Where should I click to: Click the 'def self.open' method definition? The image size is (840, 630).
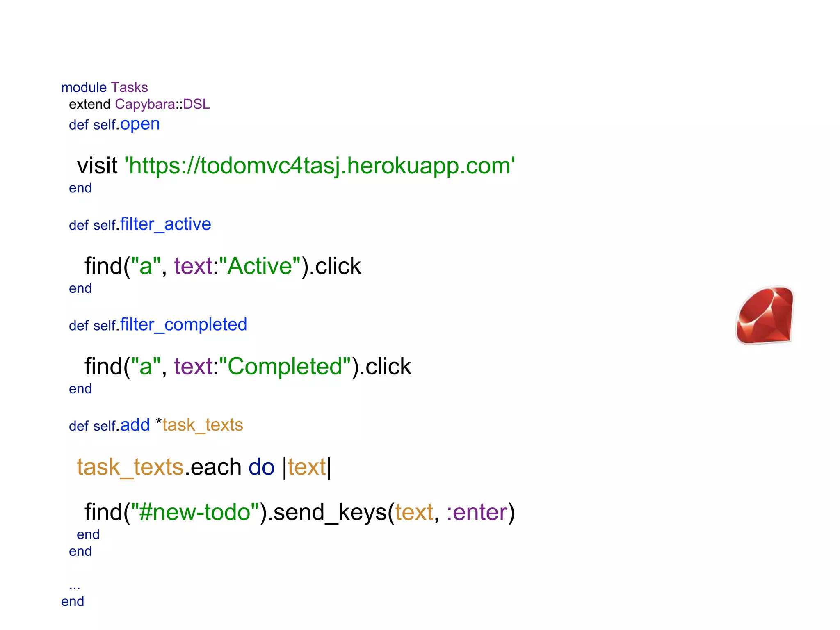114,124
